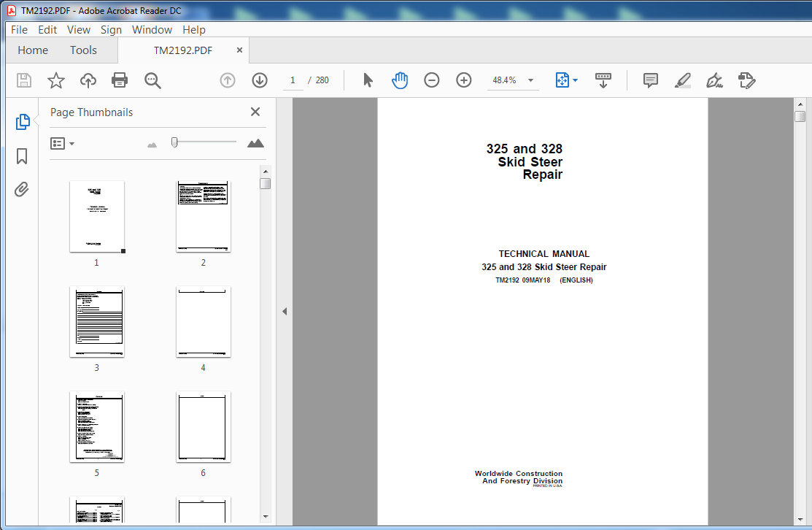812x530 pixels.
Task: Expand fit page options dropdown arrow
Action: (576, 80)
